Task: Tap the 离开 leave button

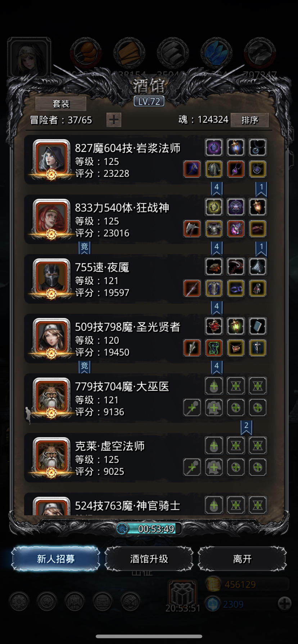Action: pyautogui.click(x=242, y=559)
